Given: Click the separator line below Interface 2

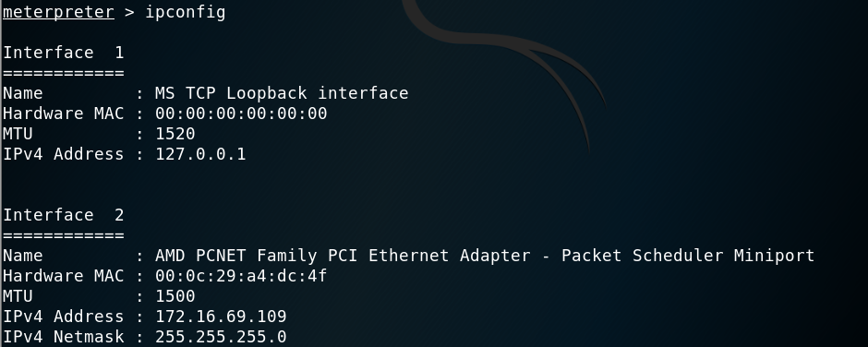Looking at the screenshot, I should coord(63,235).
